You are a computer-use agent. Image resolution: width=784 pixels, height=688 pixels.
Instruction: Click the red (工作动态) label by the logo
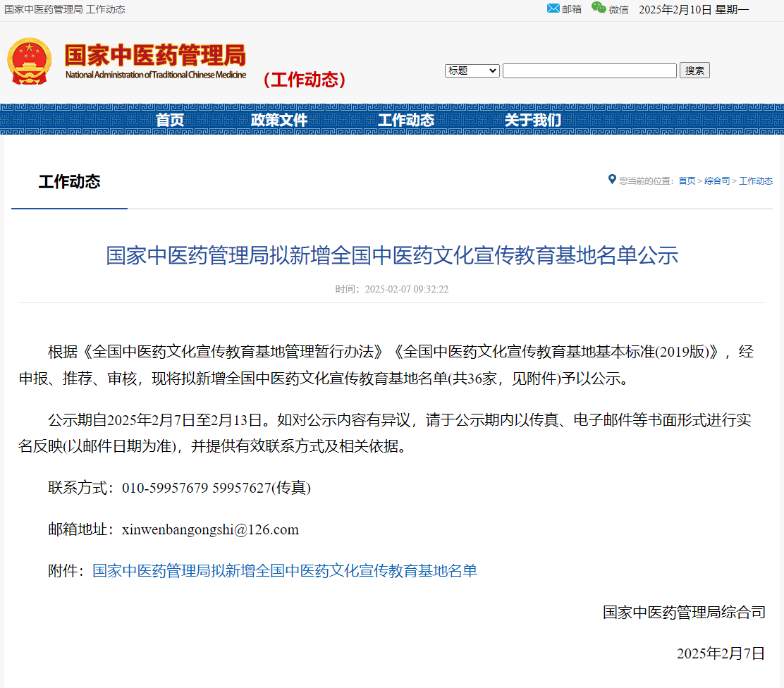[x=305, y=80]
